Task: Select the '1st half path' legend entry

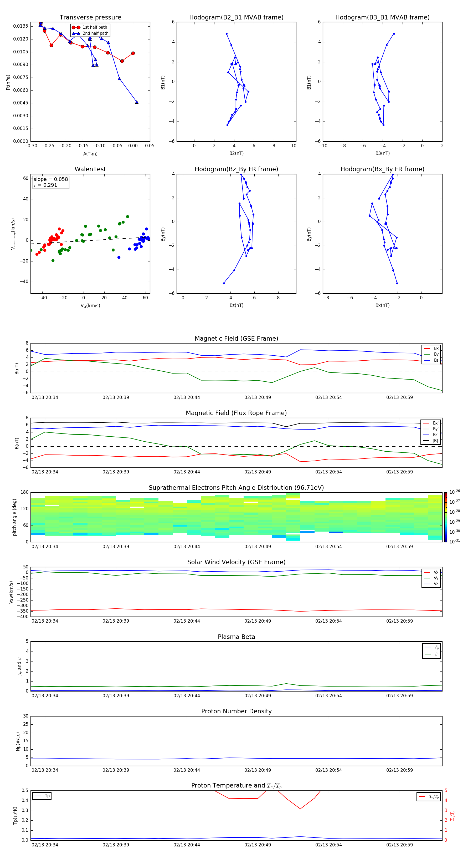Action: click(x=90, y=27)
